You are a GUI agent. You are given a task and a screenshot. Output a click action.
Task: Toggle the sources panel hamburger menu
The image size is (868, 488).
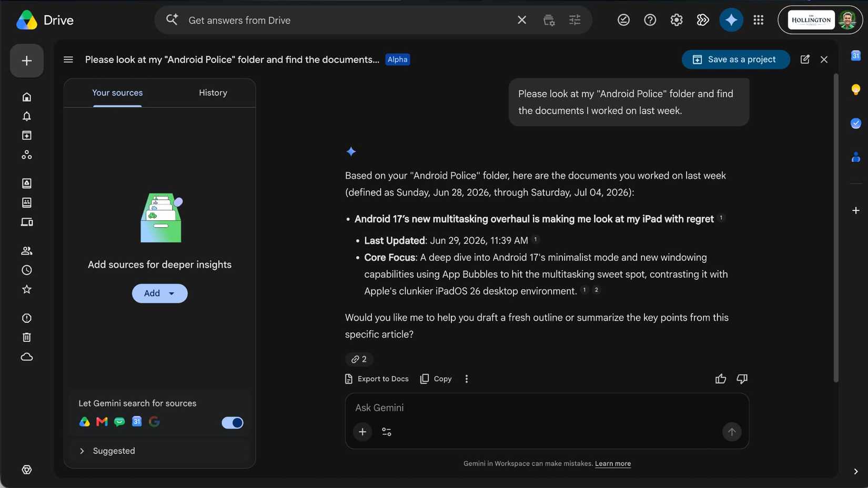click(x=68, y=59)
